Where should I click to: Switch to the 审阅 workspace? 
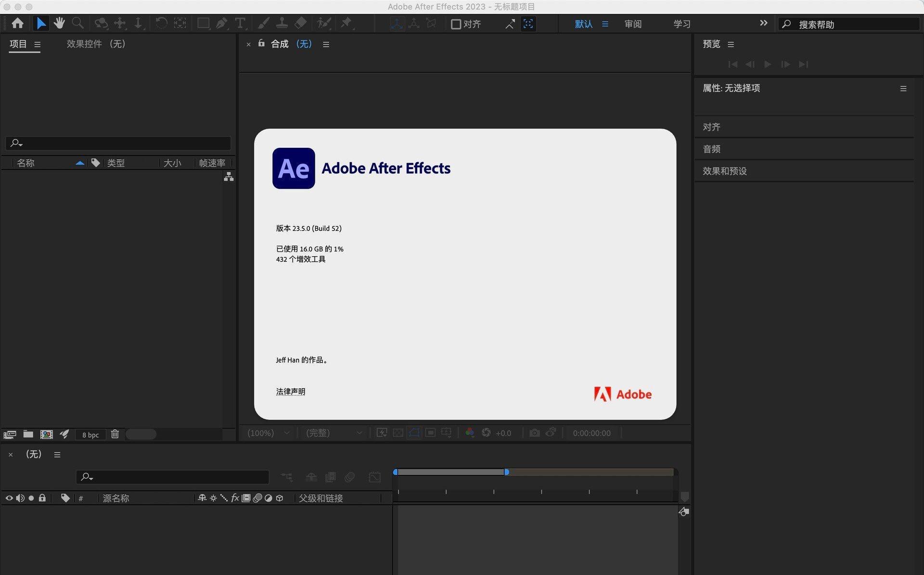coord(633,24)
